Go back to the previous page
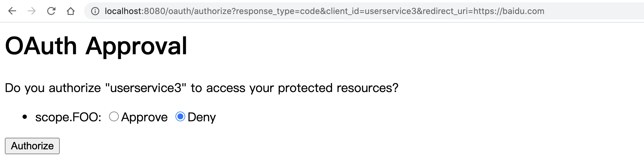Screen dimensions: 644x167 coord(12,11)
